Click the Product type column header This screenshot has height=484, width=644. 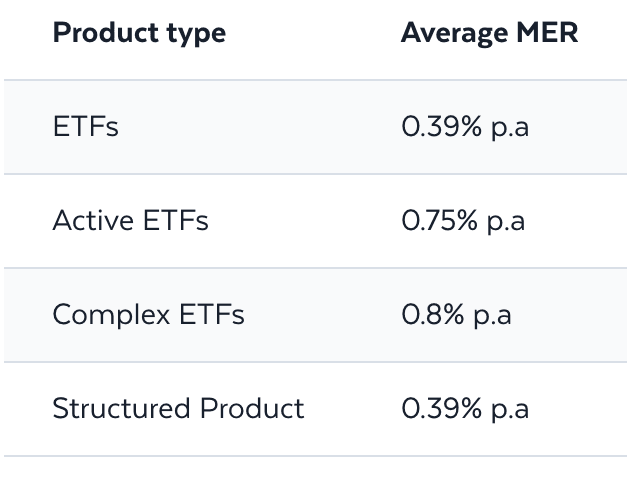coord(139,33)
